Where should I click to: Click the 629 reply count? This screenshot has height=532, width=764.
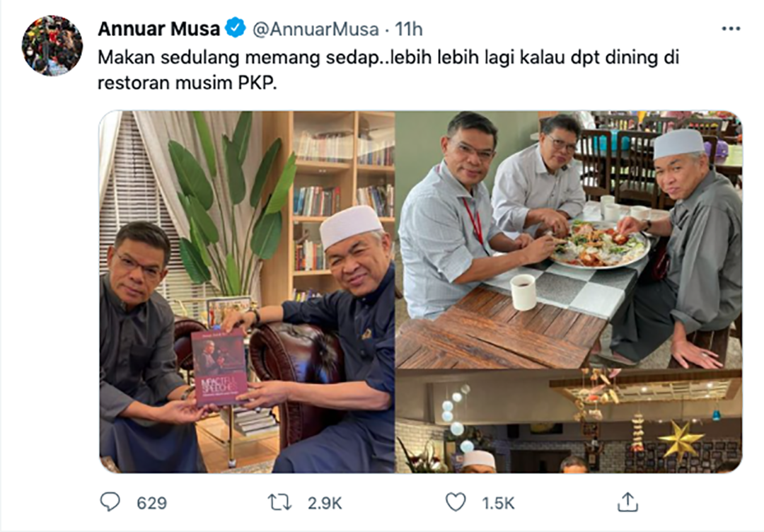point(151,503)
